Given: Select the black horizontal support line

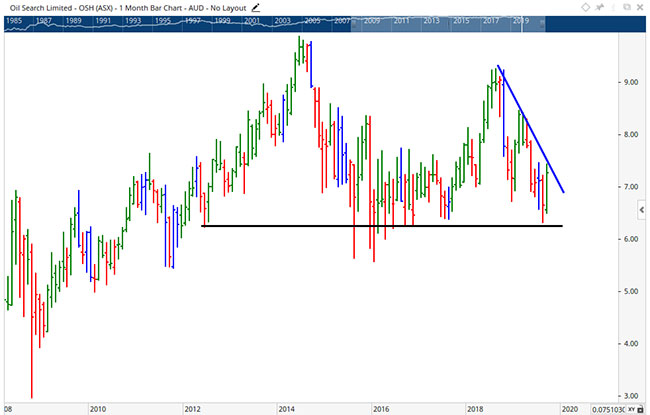Looking at the screenshot, I should [x=382, y=226].
